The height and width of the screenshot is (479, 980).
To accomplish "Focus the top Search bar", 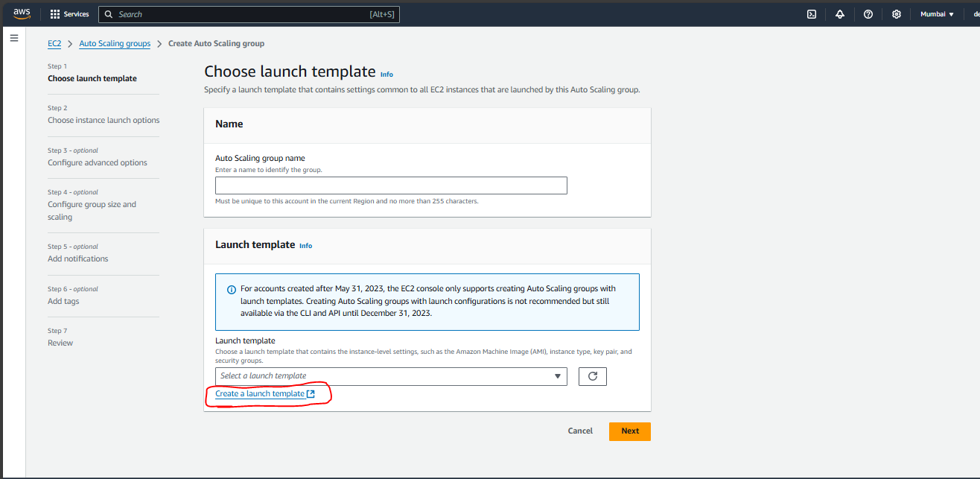I will pyautogui.click(x=249, y=14).
